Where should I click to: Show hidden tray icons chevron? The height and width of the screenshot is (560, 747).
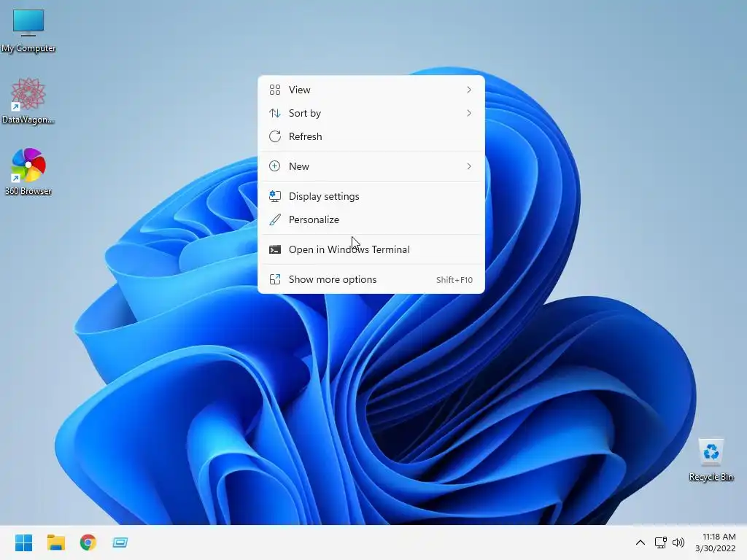click(x=640, y=542)
